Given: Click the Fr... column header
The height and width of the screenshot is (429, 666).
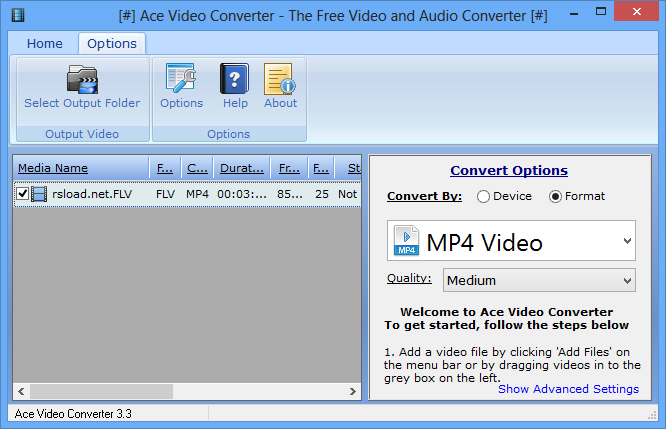Looking at the screenshot, I should point(289,168).
